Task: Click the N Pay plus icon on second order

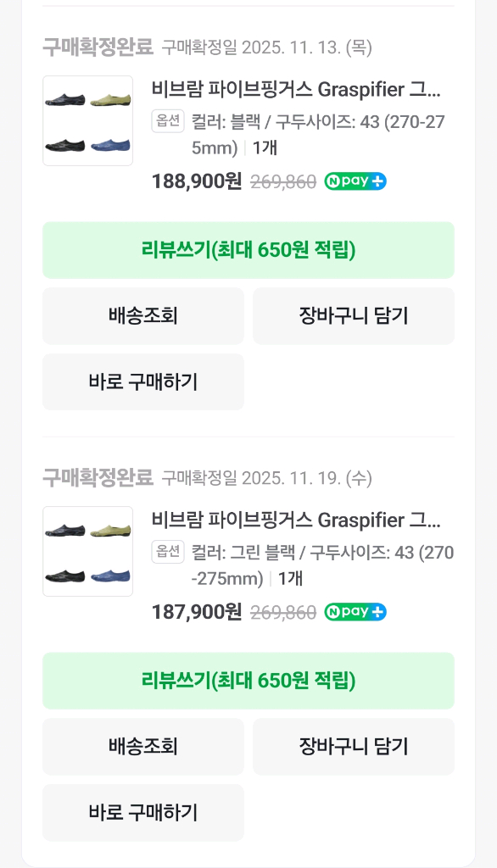Action: point(355,612)
